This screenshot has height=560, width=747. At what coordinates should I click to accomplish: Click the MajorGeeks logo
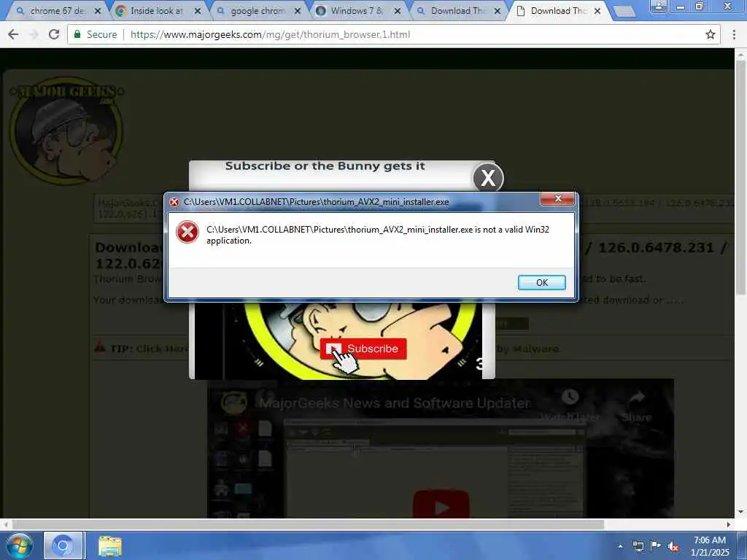66,131
